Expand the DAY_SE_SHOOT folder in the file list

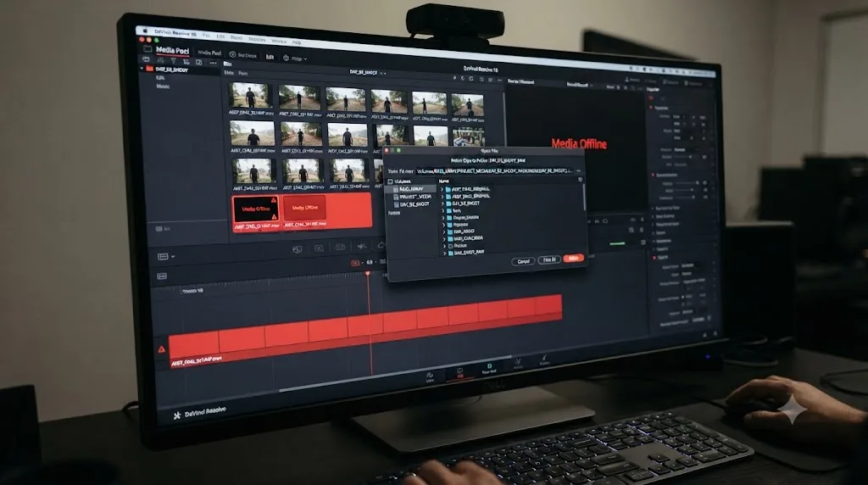(x=442, y=203)
